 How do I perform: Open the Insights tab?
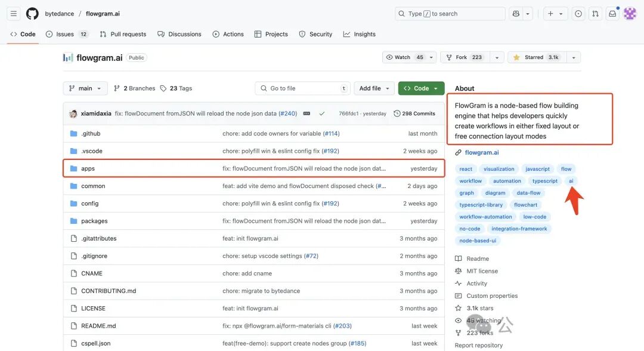tap(360, 34)
